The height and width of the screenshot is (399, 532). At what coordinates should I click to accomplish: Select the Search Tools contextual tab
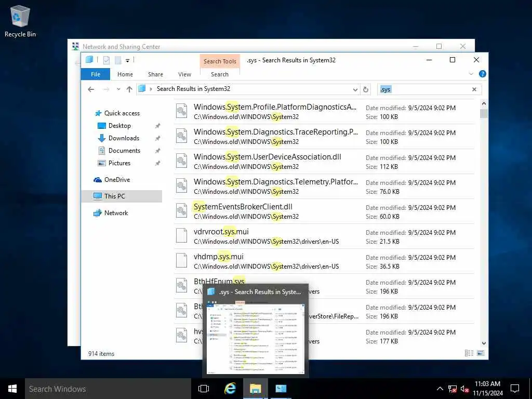click(220, 61)
